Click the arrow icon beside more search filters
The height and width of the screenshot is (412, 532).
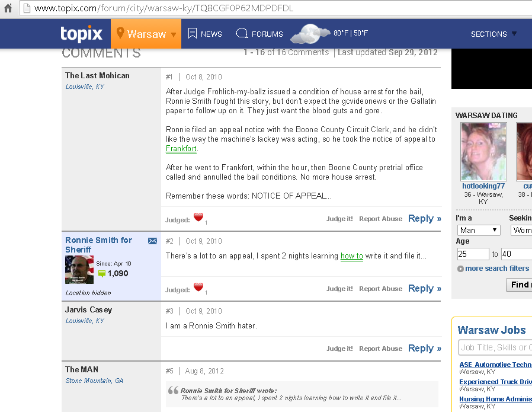pyautogui.click(x=460, y=269)
